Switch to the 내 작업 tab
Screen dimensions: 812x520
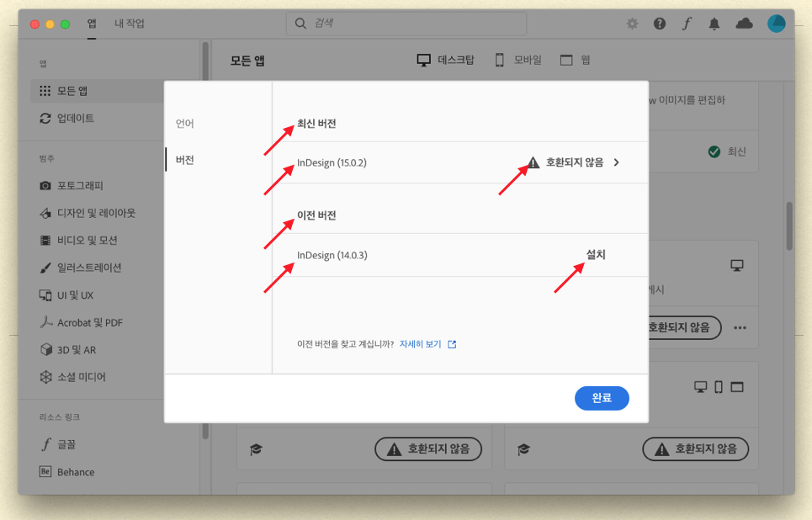pyautogui.click(x=129, y=24)
